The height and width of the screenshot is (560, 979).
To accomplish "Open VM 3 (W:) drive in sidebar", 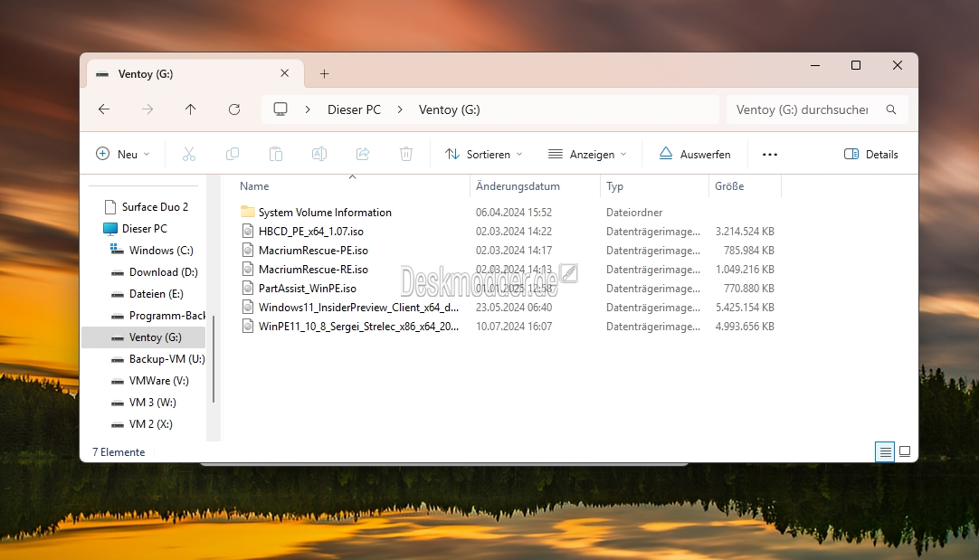I will [152, 402].
